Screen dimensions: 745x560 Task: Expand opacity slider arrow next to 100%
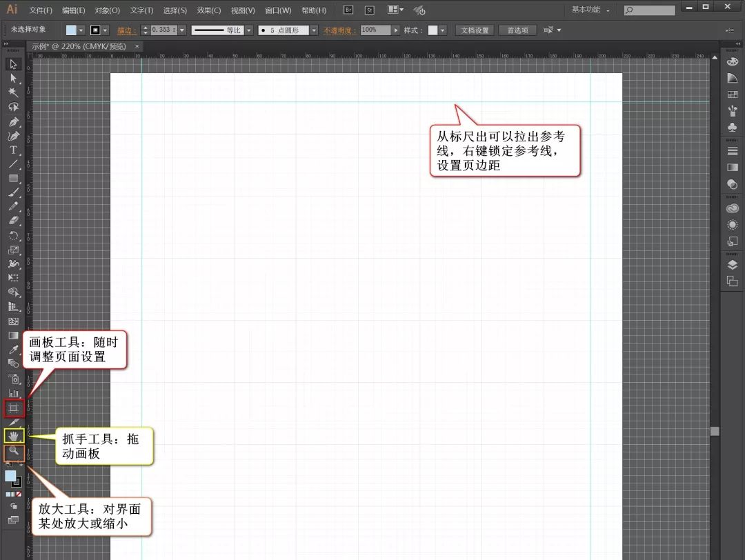[396, 30]
